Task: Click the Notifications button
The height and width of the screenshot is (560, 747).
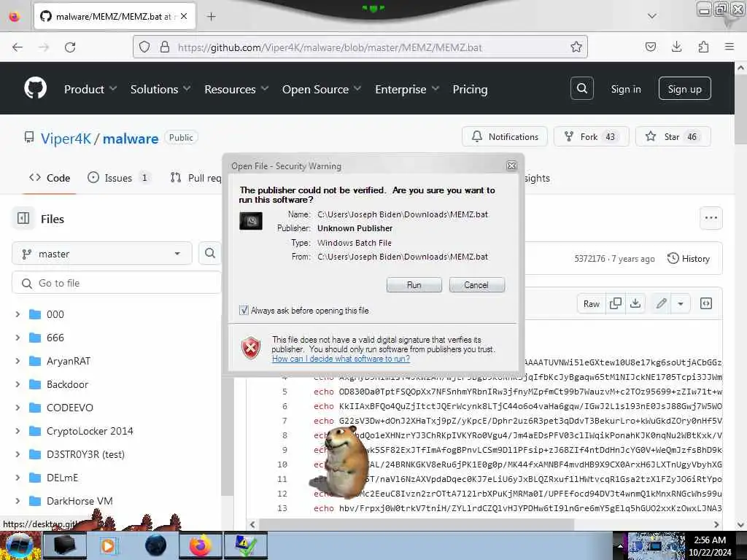Action: tap(505, 136)
